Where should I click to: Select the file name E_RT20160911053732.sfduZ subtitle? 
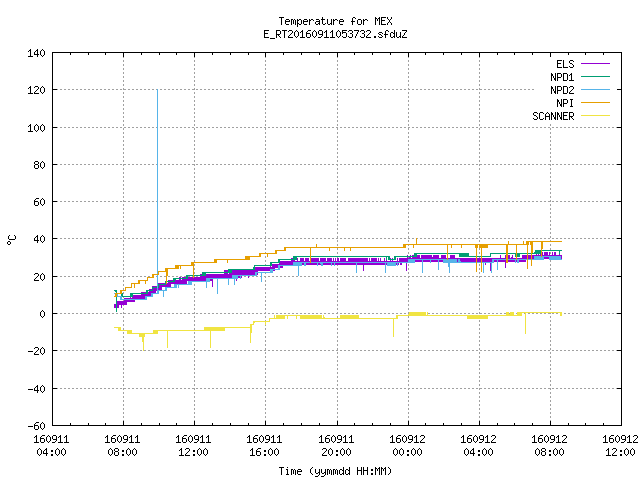pyautogui.click(x=335, y=34)
